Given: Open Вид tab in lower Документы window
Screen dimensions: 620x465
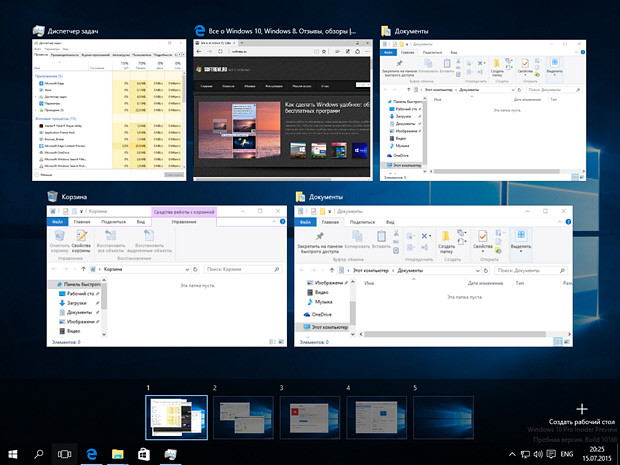Looking at the screenshot, I should tap(390, 222).
